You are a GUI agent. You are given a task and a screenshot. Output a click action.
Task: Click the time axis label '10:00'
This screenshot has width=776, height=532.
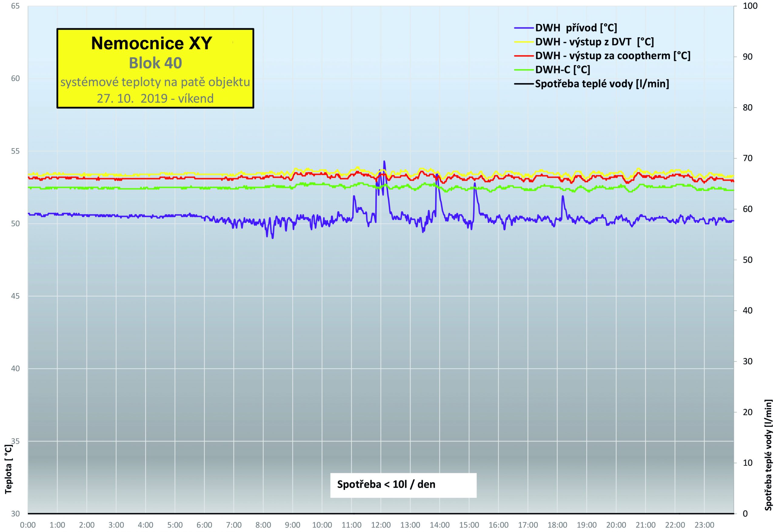[x=322, y=525]
